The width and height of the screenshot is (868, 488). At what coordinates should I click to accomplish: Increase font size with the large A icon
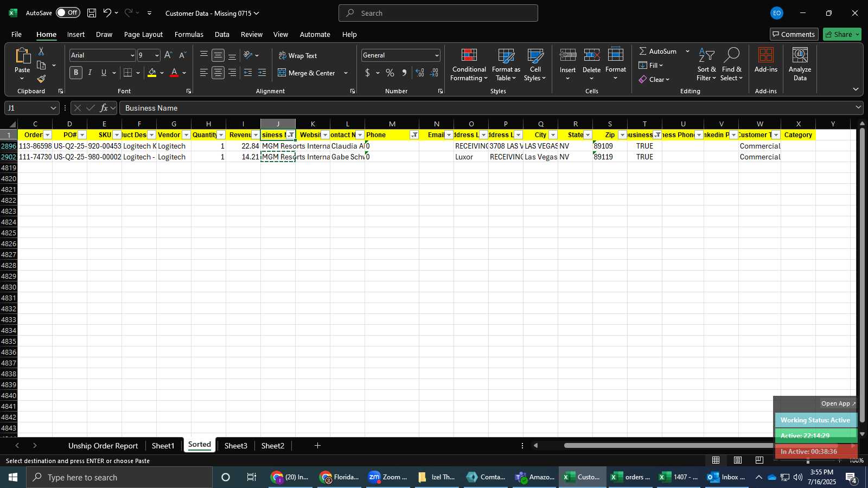click(x=168, y=55)
